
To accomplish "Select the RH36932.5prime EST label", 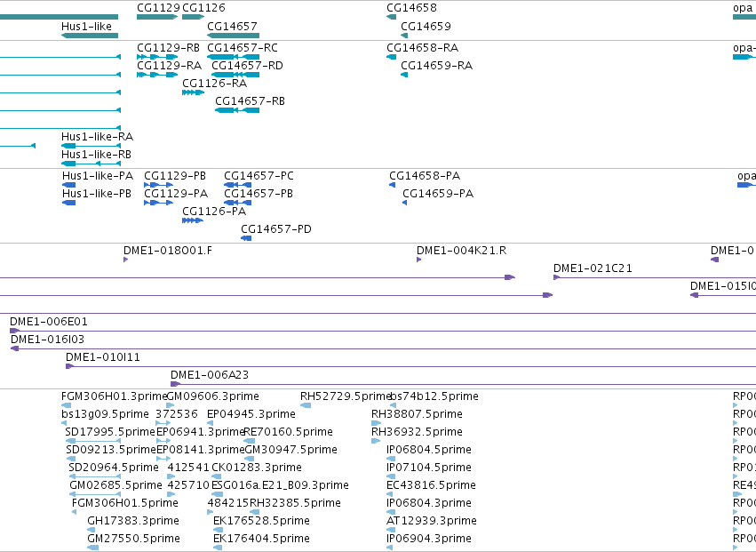I will click(x=417, y=432).
